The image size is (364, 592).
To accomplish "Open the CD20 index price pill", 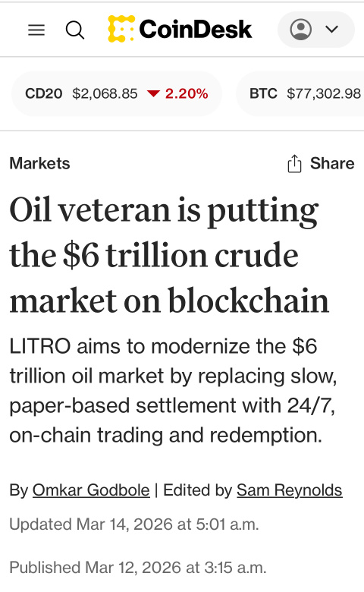I will (117, 93).
